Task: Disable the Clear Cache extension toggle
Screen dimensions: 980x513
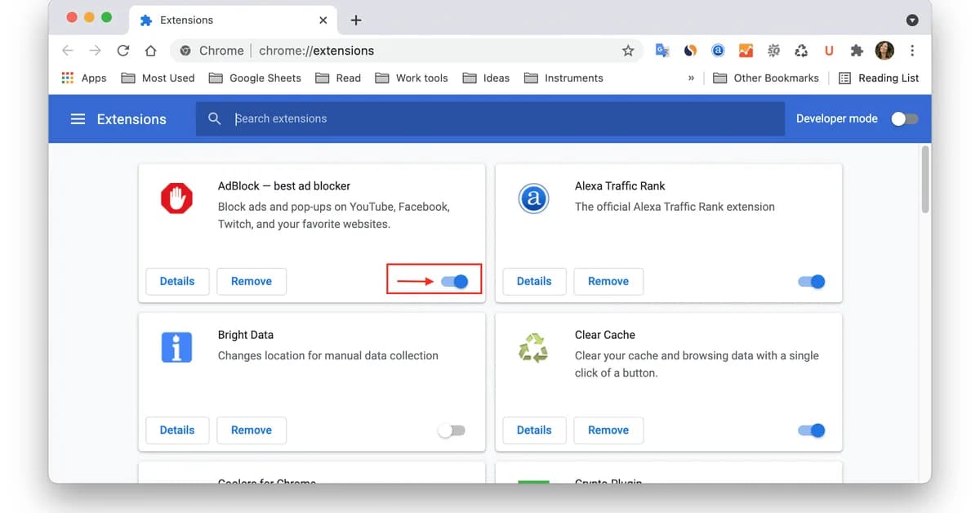Action: (812, 430)
